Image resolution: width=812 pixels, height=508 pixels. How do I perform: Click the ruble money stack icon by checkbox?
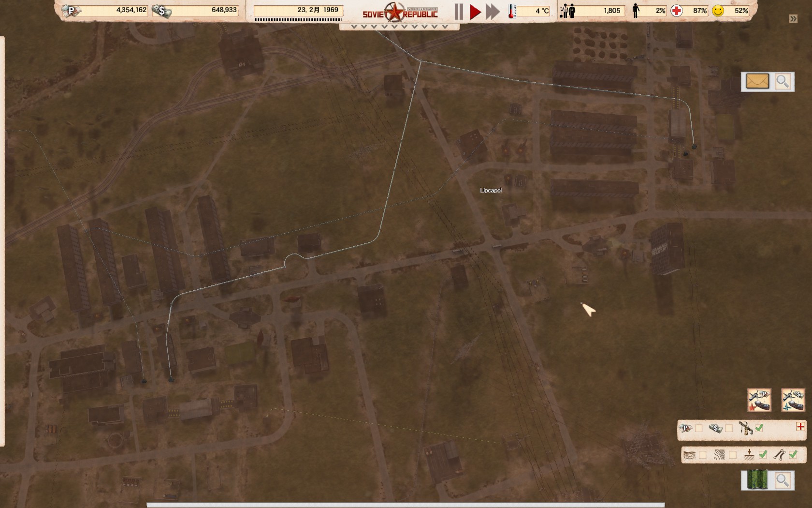[685, 428]
